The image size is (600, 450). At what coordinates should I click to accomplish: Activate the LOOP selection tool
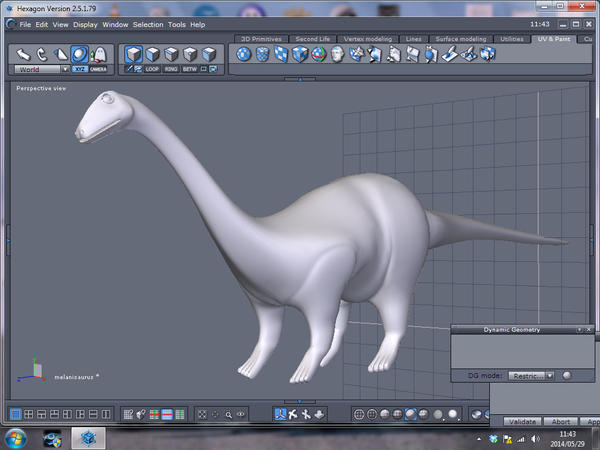(x=152, y=70)
